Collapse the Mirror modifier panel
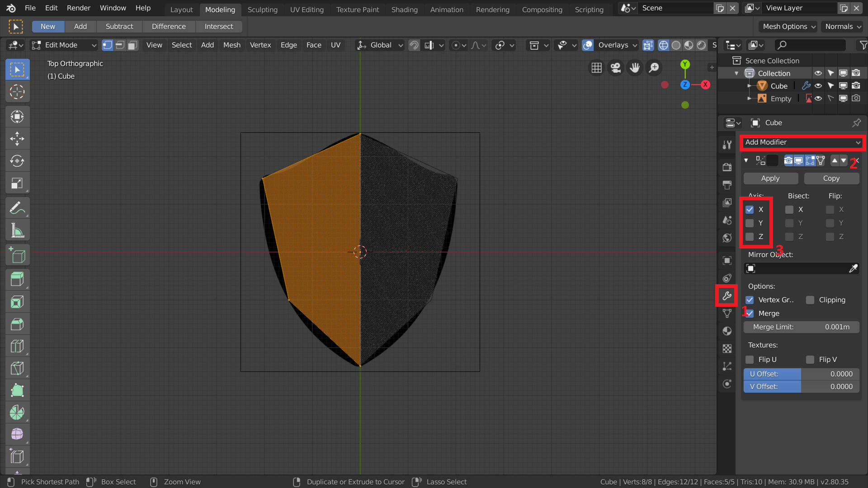This screenshot has width=868, height=488. (x=746, y=160)
